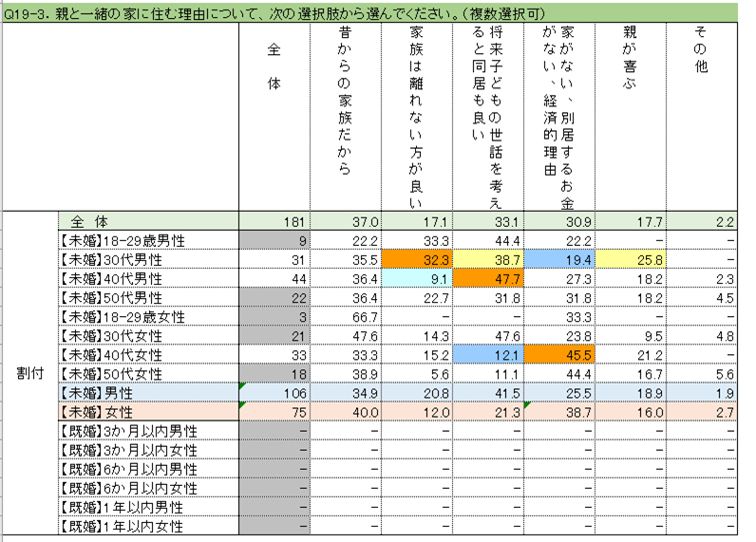Click the light cyan cell showing 9.1

[416, 278]
